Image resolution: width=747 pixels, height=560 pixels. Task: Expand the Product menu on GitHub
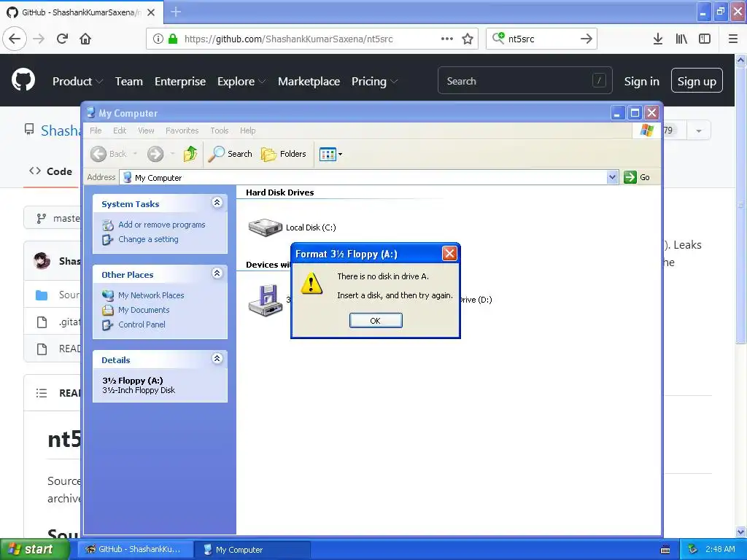[x=77, y=82]
